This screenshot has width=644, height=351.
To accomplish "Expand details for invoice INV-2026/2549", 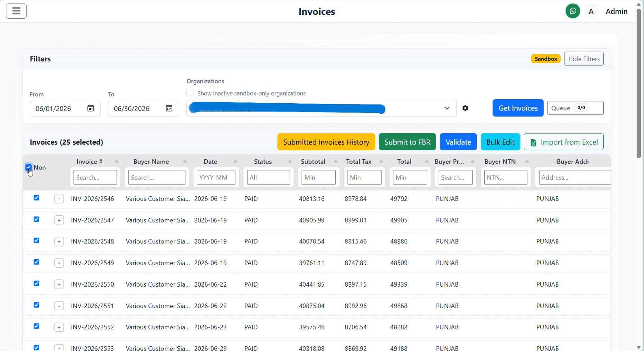I will [59, 263].
